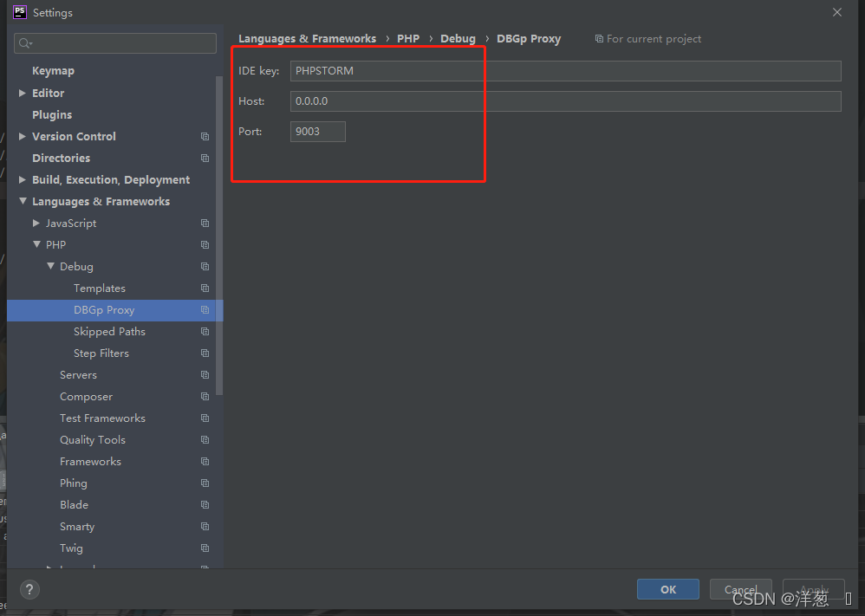Select Quality Tools entry
Image resolution: width=865 pixels, height=616 pixels.
93,440
